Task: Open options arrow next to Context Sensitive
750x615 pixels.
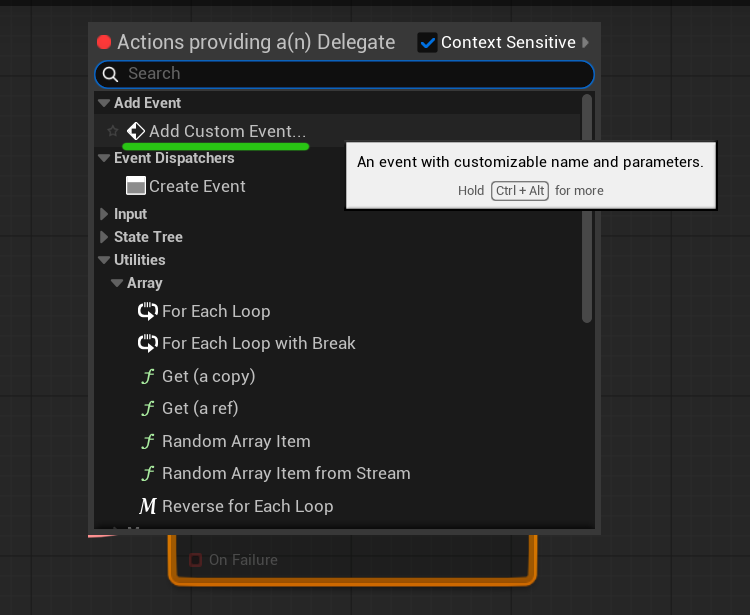Action: pyautogui.click(x=585, y=43)
